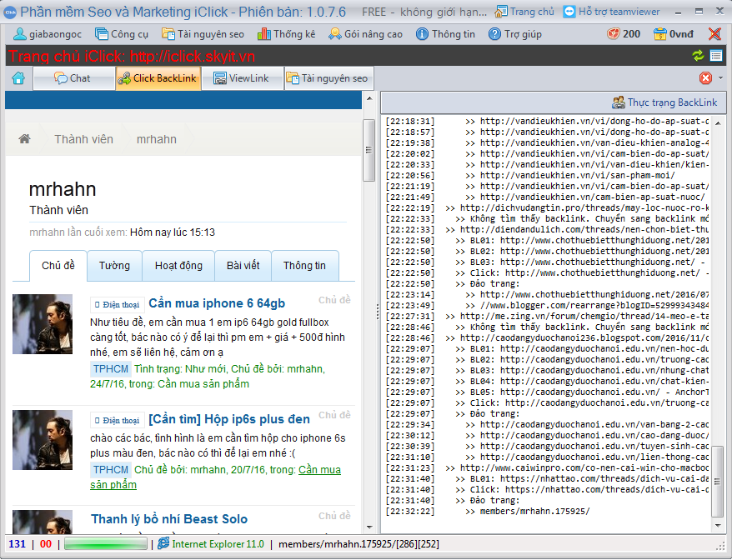The image size is (732, 560).
Task: Click the forum breadcrumb home icon
Action: (25, 139)
